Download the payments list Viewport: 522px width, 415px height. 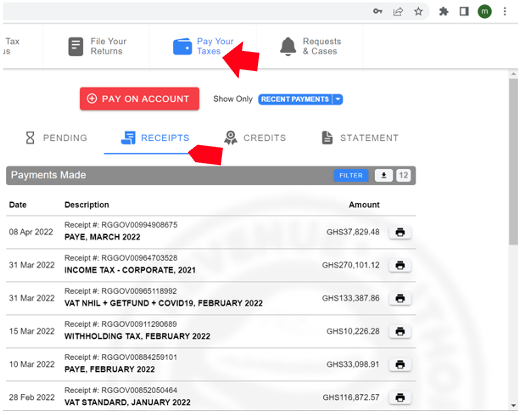point(384,175)
